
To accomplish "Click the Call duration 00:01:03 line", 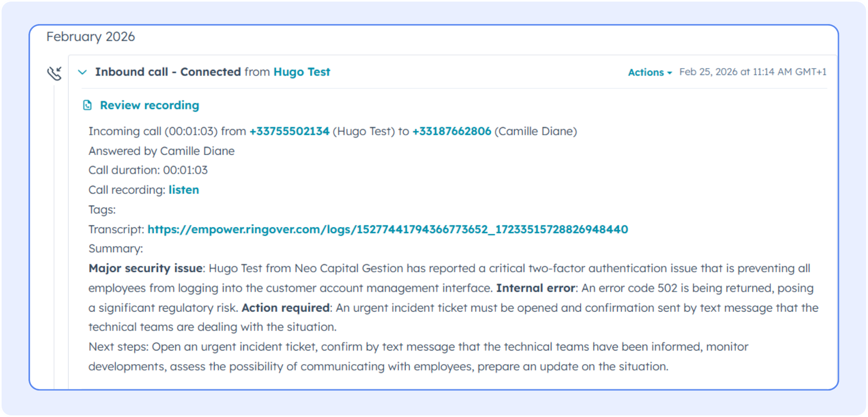I will point(148,170).
